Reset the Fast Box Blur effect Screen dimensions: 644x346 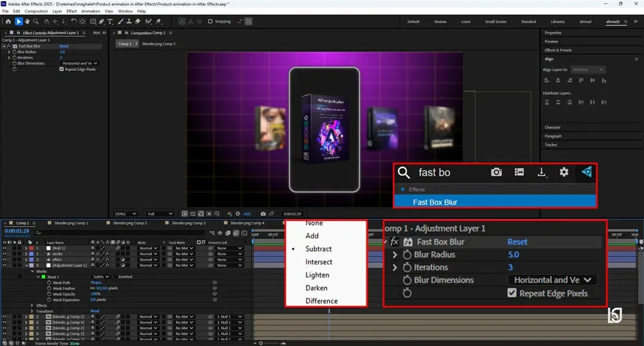point(64,46)
